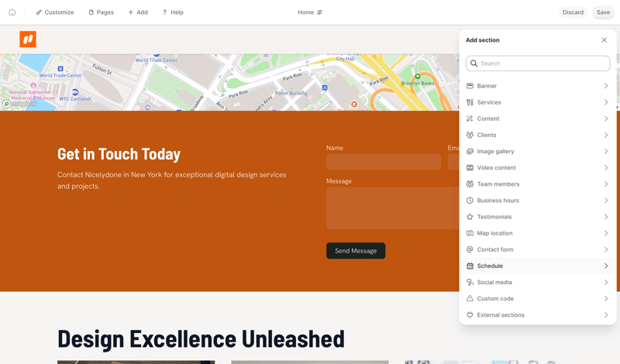Click the home icon in top bar
Image resolution: width=620 pixels, height=364 pixels.
[12, 12]
